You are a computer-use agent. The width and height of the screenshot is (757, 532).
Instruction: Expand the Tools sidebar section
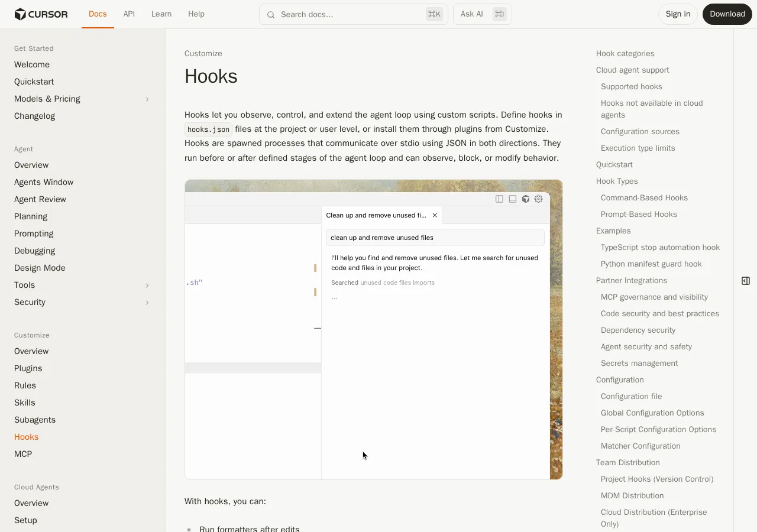[147, 286]
